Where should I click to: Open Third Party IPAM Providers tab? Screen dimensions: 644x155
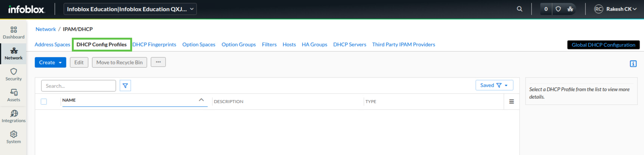tap(404, 44)
